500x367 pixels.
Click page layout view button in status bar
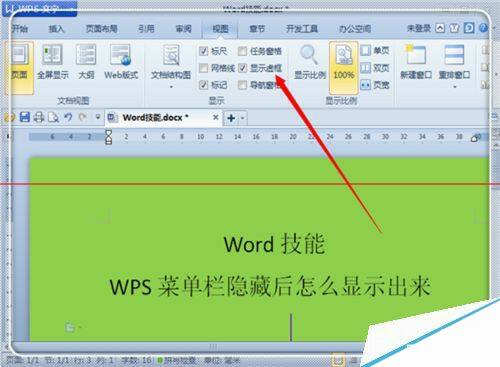coord(338,360)
